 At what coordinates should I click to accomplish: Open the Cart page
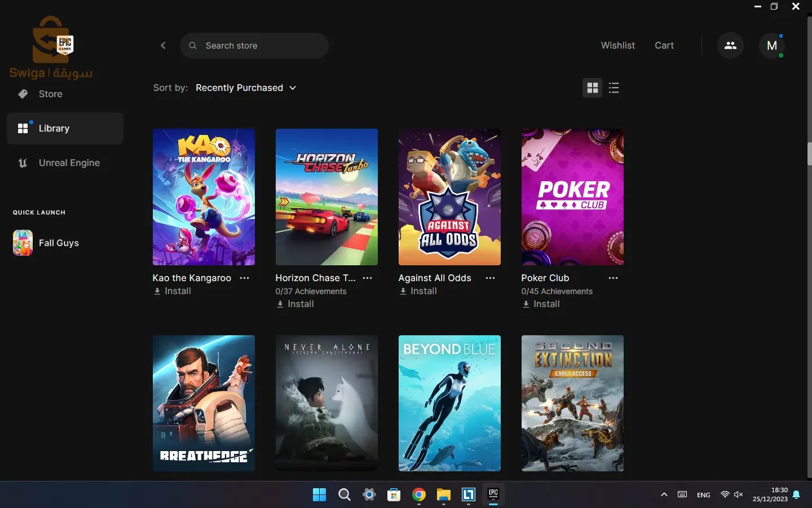tap(664, 45)
